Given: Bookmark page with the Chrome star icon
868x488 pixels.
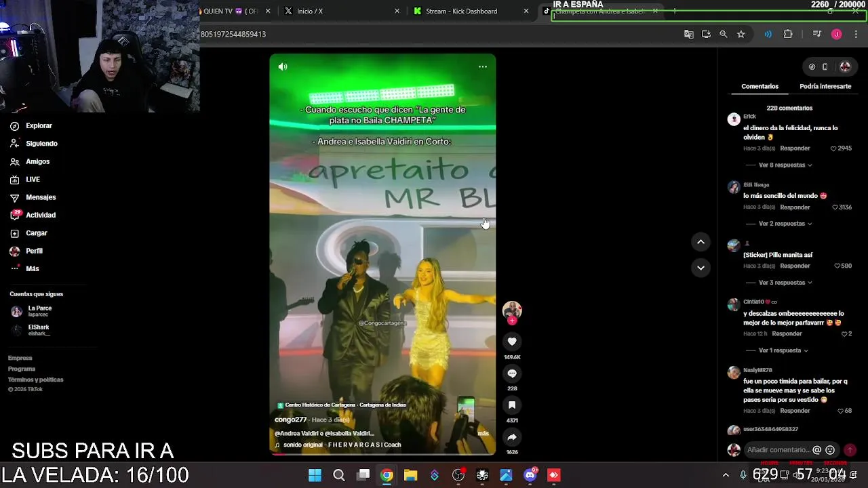Looking at the screenshot, I should click(741, 34).
